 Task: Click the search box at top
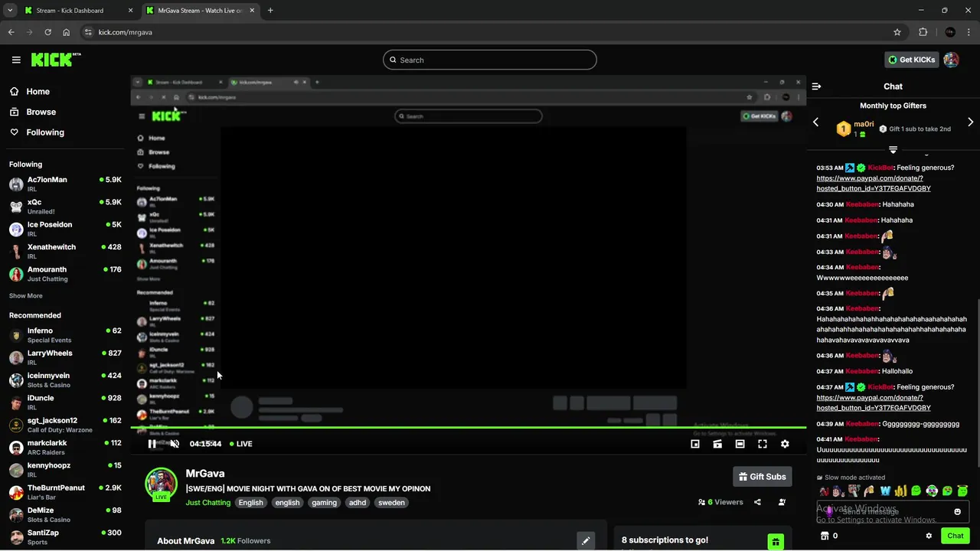pyautogui.click(x=490, y=60)
